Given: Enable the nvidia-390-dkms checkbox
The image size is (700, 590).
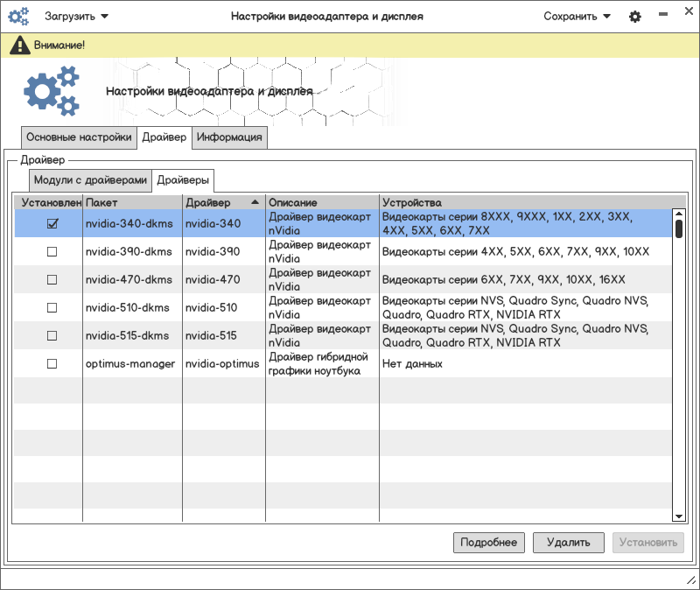Looking at the screenshot, I should click(52, 252).
